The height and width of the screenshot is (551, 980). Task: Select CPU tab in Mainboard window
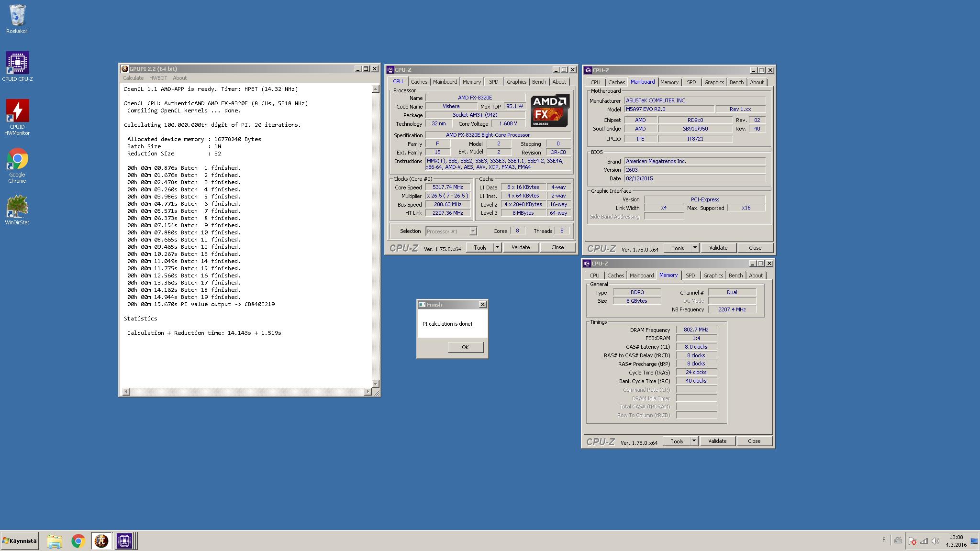[595, 82]
